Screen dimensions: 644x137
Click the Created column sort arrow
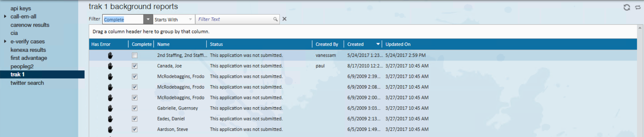tap(378, 44)
